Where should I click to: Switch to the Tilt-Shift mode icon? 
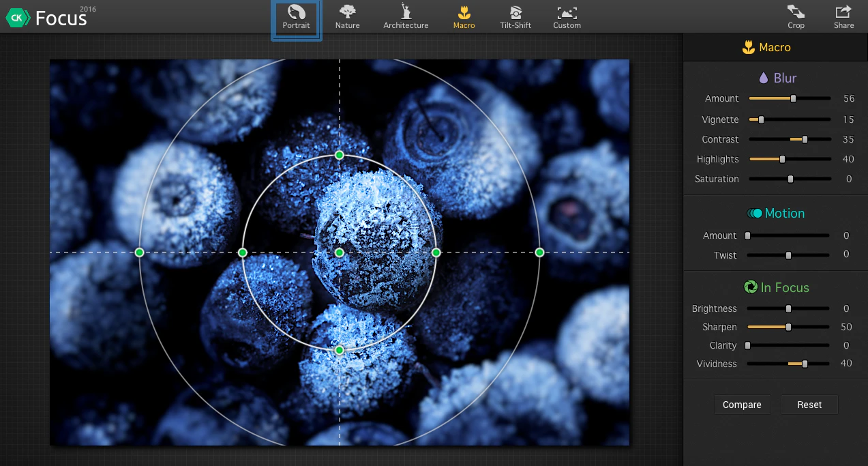click(x=515, y=12)
